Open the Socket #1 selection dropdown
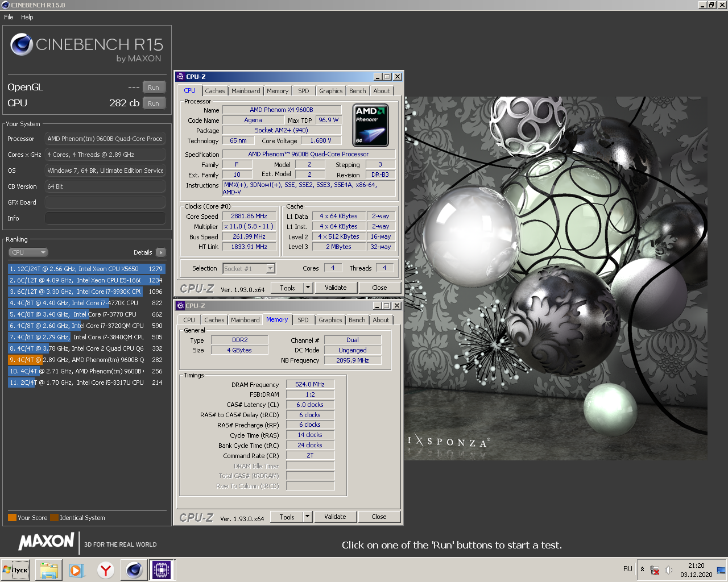The image size is (728, 582). coord(249,269)
